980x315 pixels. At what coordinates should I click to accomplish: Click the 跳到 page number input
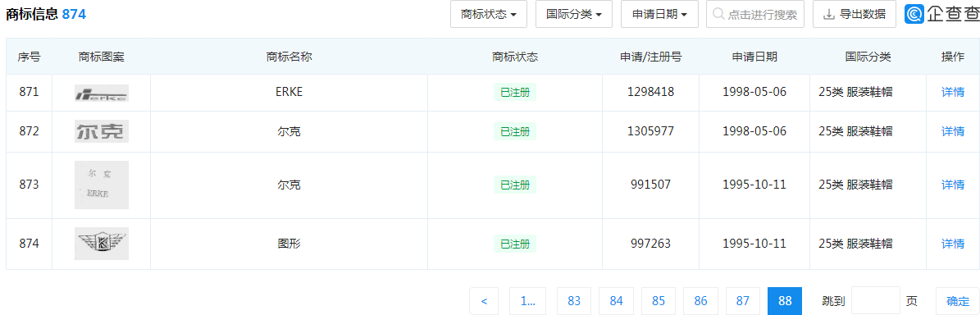876,301
